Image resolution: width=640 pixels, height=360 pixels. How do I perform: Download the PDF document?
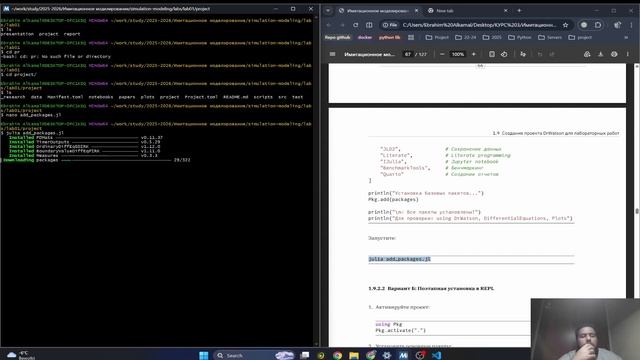[x=600, y=54]
